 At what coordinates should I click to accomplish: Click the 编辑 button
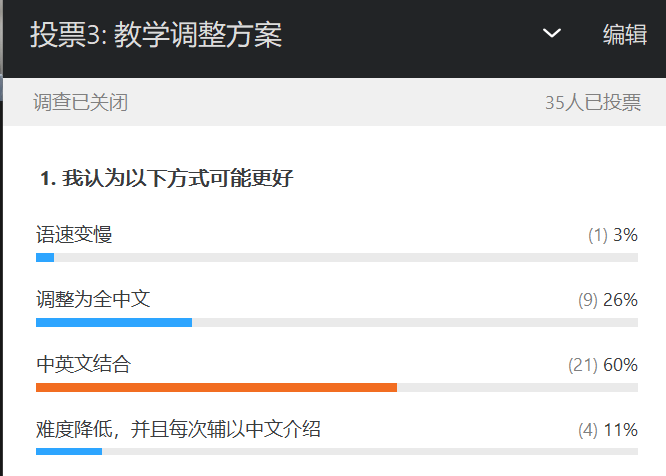point(625,35)
